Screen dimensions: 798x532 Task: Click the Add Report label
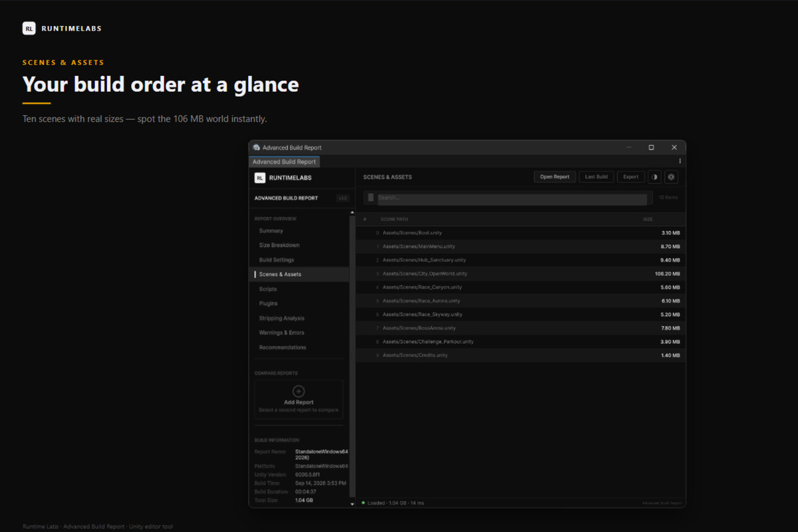[299, 402]
